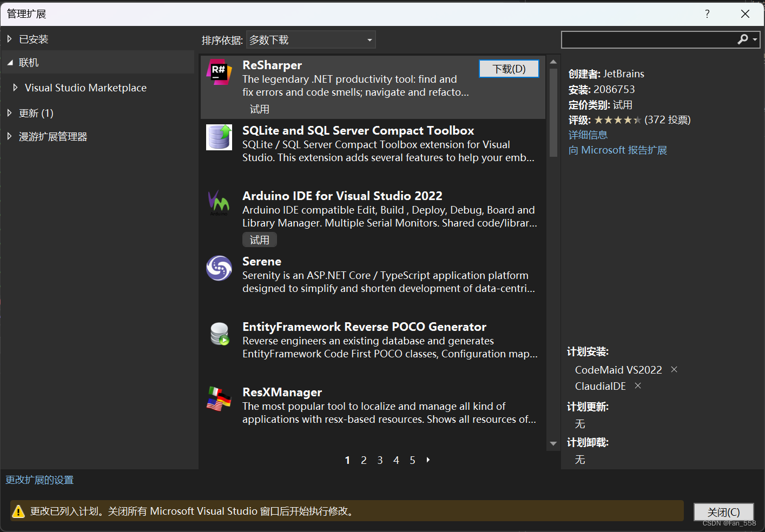Click the scrollbar up arrow in results list

point(553,62)
